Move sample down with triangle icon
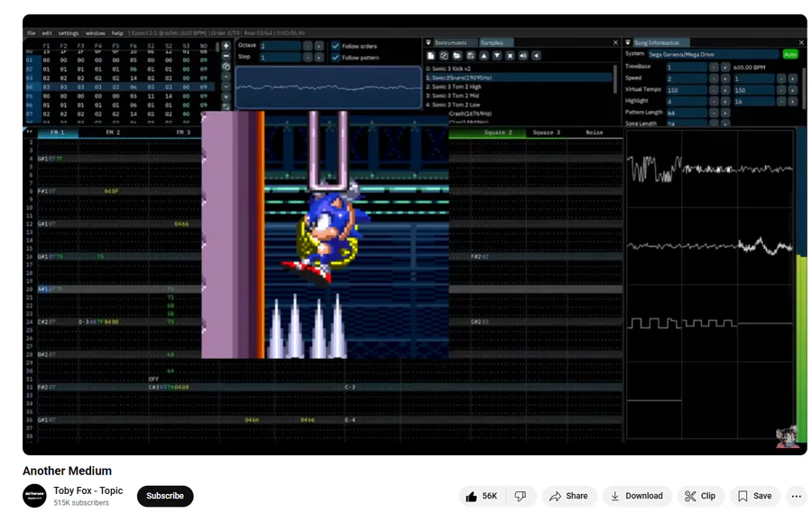 496,55
